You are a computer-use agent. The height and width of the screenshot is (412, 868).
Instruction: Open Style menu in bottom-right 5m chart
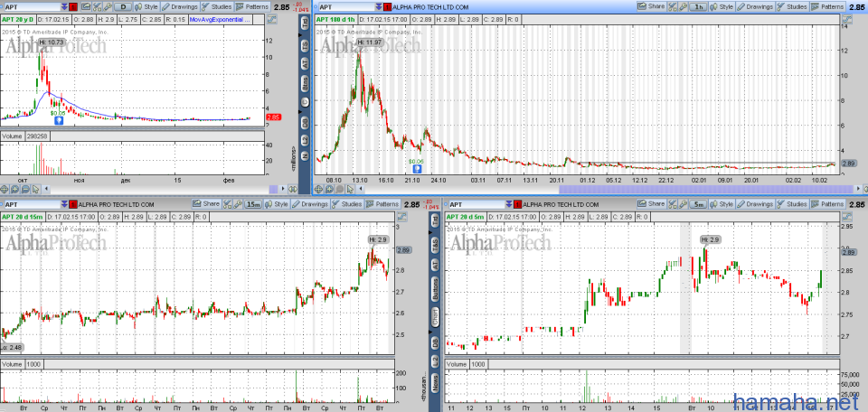click(722, 204)
